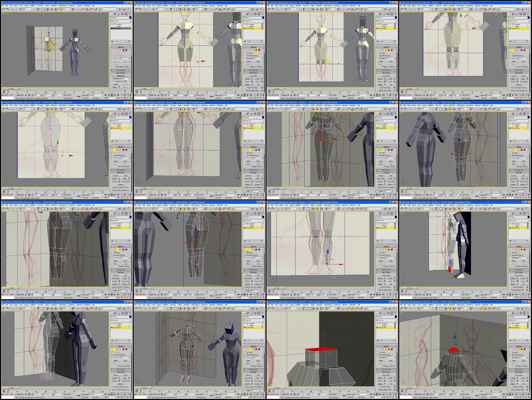532x400 pixels.
Task: Open Motion panel tab in Whole Object Selected window
Action: tap(122, 14)
